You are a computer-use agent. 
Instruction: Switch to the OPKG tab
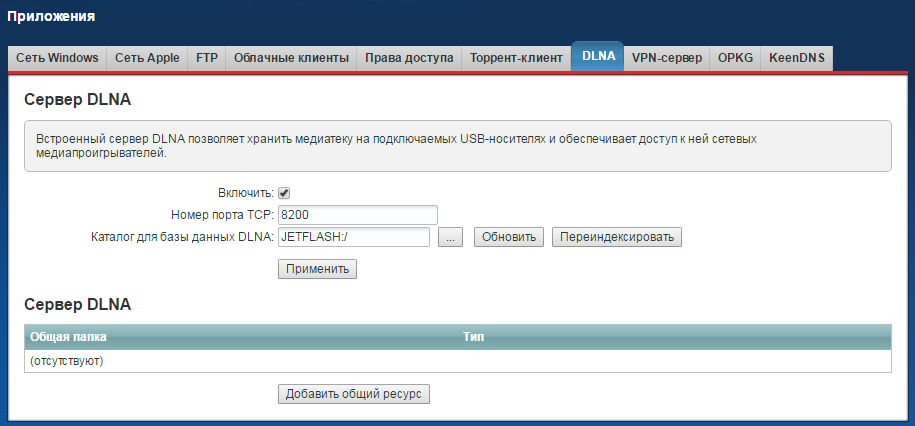(735, 58)
